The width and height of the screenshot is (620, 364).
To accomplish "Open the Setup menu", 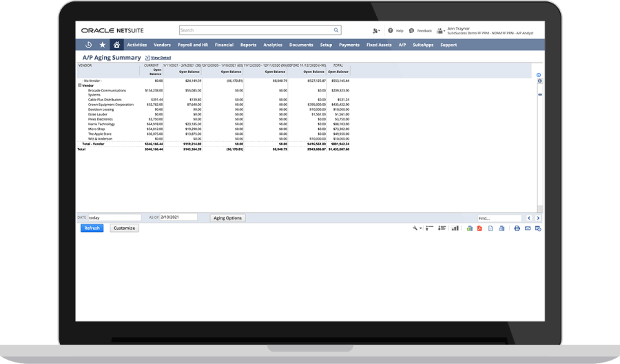I will click(x=327, y=45).
